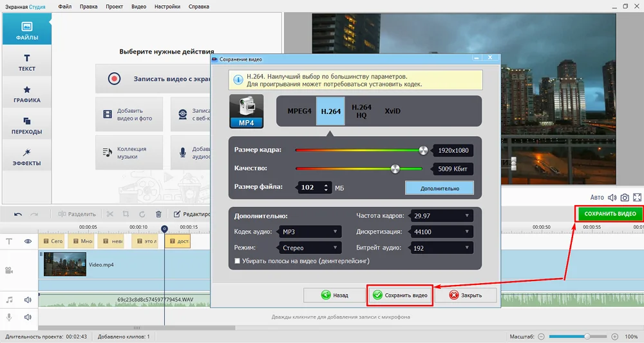Open the Настройки menu
This screenshot has width=644, height=343.
coord(167,6)
